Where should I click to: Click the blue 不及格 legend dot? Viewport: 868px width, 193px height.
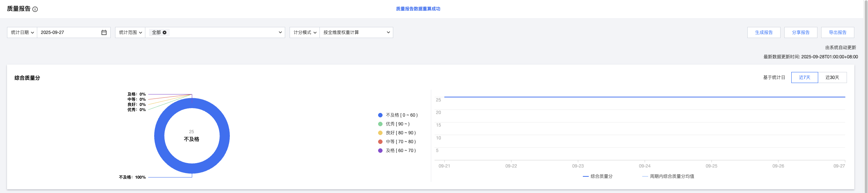click(x=380, y=115)
